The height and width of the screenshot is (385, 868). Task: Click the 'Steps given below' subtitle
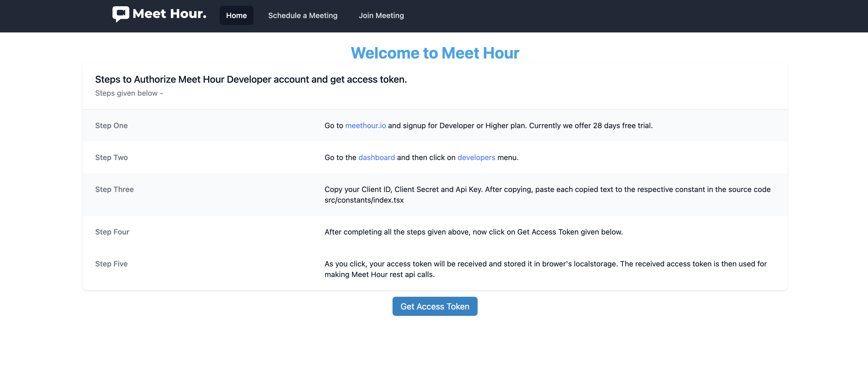pyautogui.click(x=129, y=93)
